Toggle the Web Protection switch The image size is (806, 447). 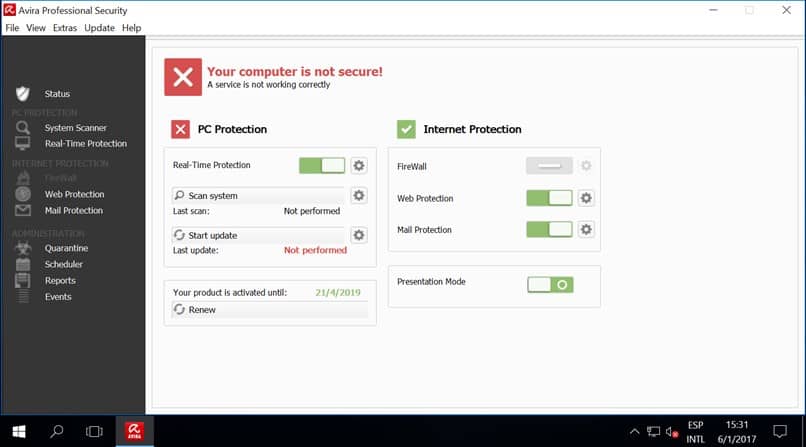[549, 198]
